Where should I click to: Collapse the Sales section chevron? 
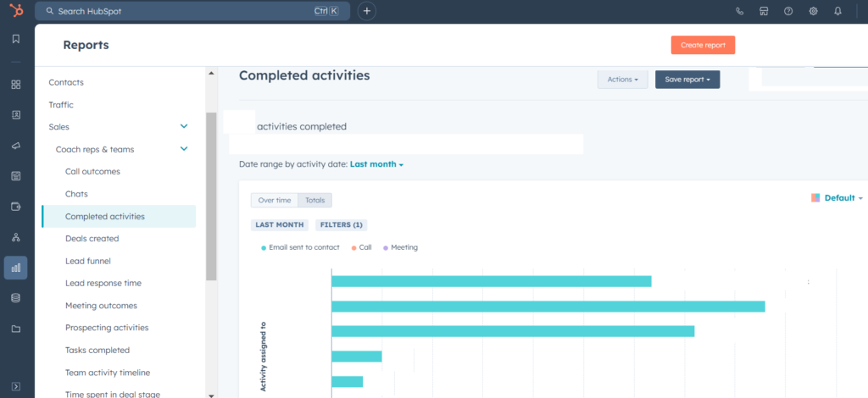tap(184, 127)
